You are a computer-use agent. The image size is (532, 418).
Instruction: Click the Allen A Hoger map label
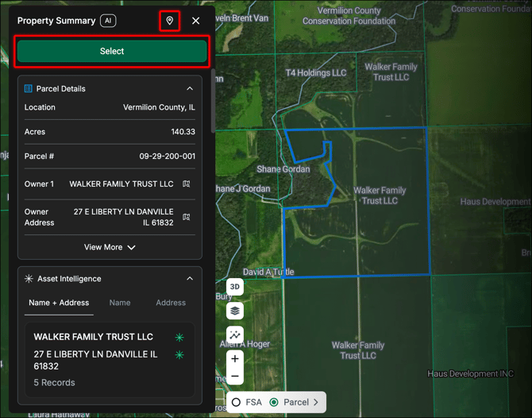tap(245, 344)
